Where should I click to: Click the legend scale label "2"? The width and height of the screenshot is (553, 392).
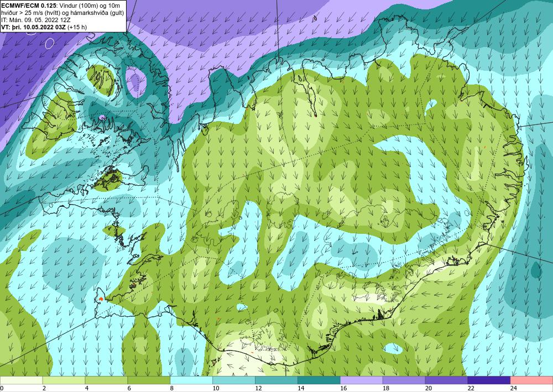pyautogui.click(x=44, y=388)
